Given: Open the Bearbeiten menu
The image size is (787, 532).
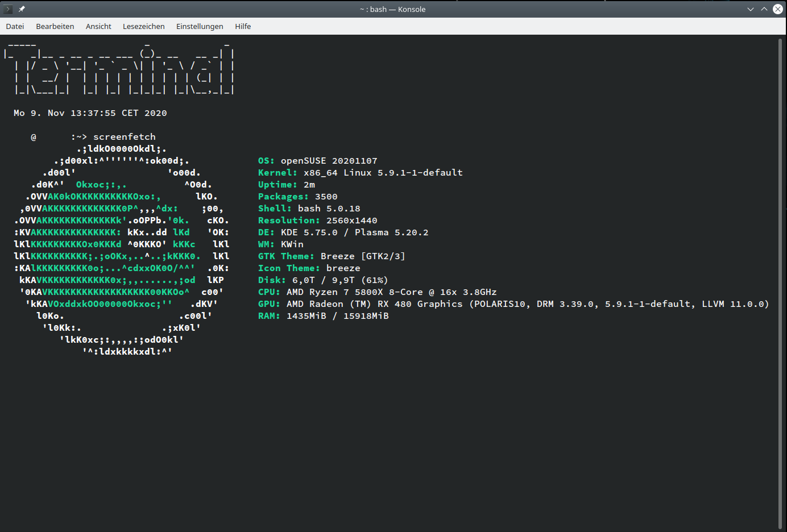Looking at the screenshot, I should point(55,26).
